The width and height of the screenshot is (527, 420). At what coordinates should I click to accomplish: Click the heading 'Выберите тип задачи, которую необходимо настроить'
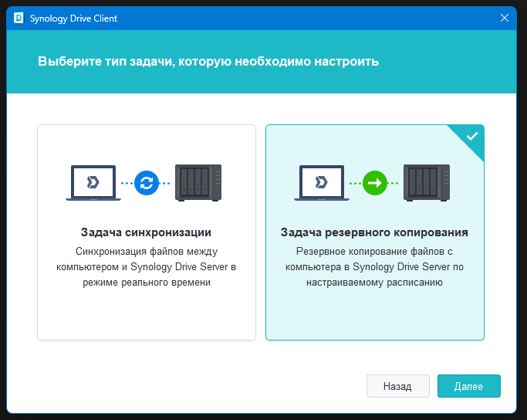click(208, 62)
